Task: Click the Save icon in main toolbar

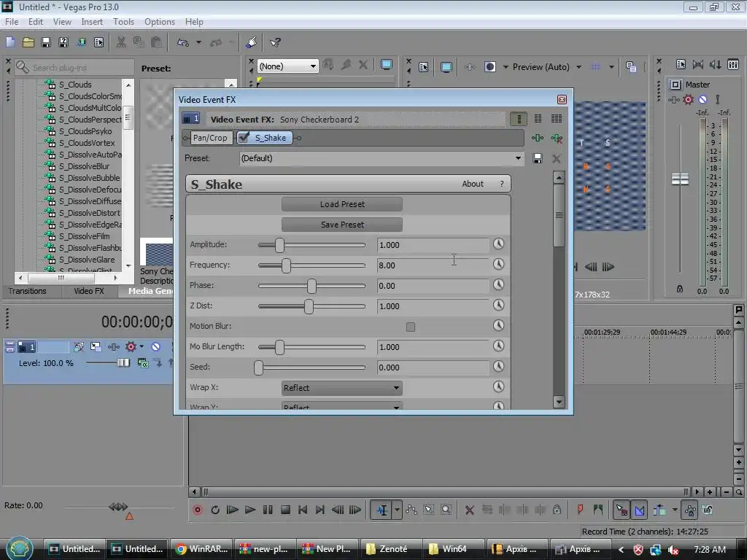Action: [x=46, y=42]
